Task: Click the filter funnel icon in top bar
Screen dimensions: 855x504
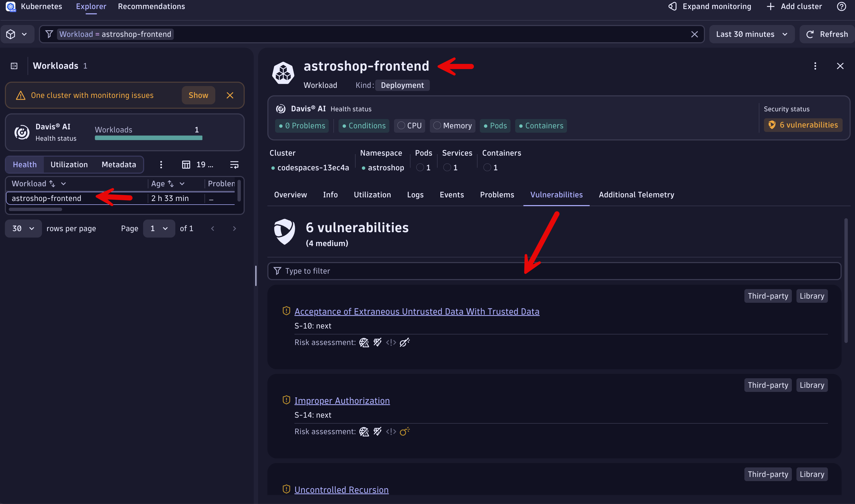Action: pyautogui.click(x=49, y=34)
